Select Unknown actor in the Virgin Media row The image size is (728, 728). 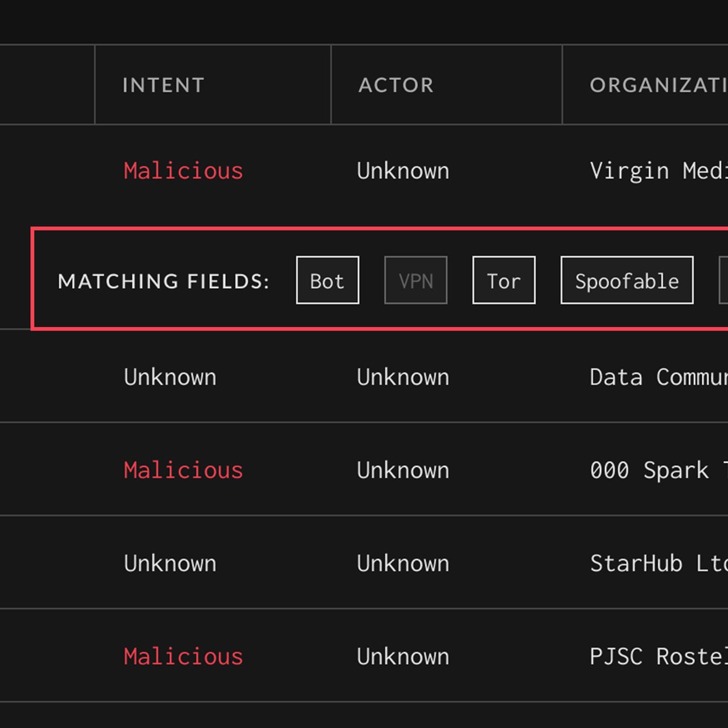coord(403,171)
